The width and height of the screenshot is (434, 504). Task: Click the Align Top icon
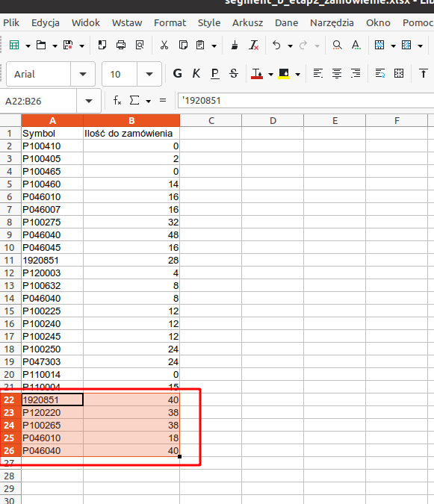tap(424, 74)
